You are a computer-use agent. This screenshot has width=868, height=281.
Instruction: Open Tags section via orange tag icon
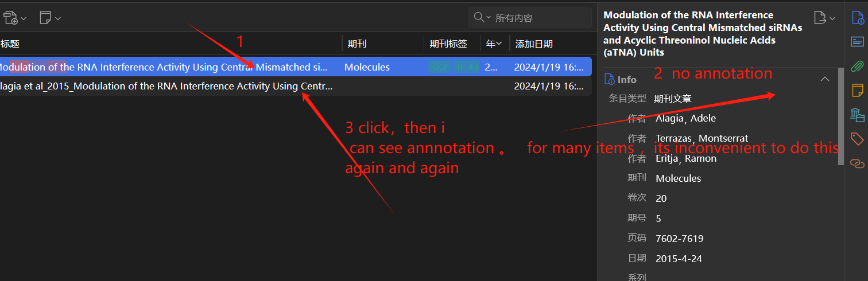[857, 139]
